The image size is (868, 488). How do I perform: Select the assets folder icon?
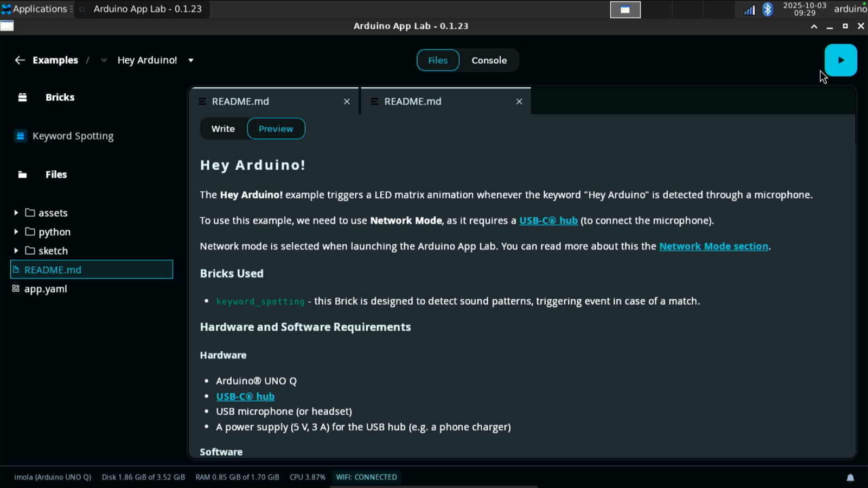point(30,213)
